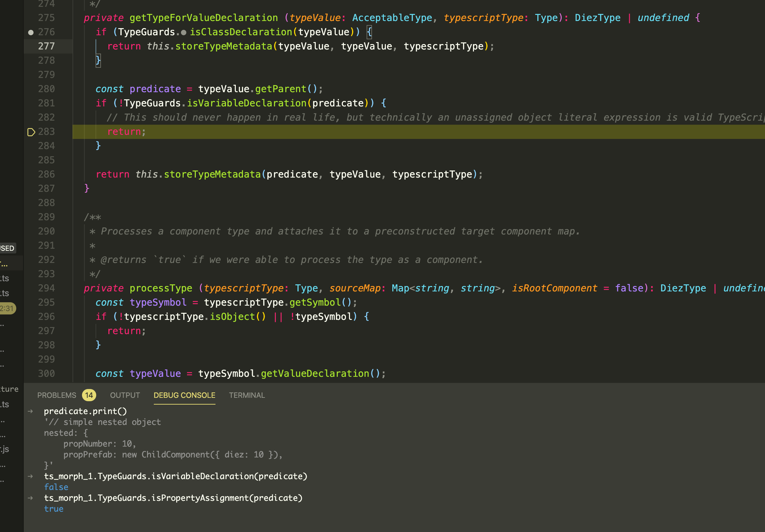Select line number 277 in the gutter
Screen dimensions: 765x532
46,46
